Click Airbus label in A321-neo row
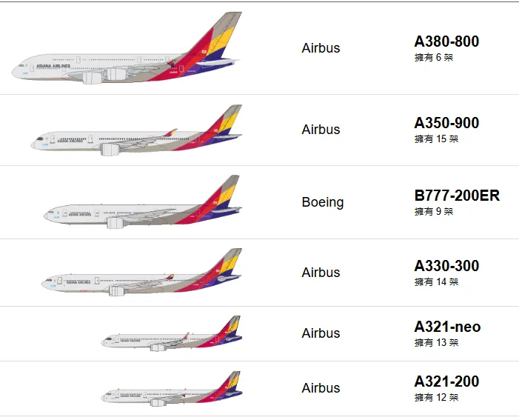 tap(321, 333)
